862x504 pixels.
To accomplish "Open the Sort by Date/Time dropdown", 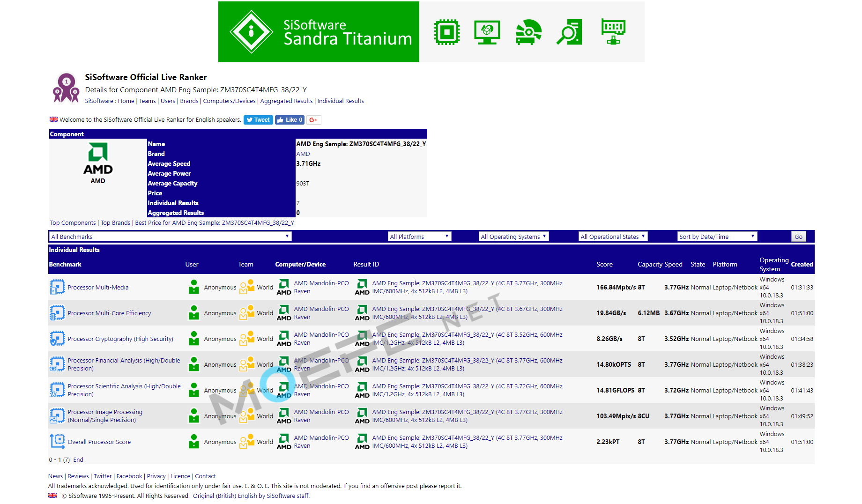I will [718, 237].
